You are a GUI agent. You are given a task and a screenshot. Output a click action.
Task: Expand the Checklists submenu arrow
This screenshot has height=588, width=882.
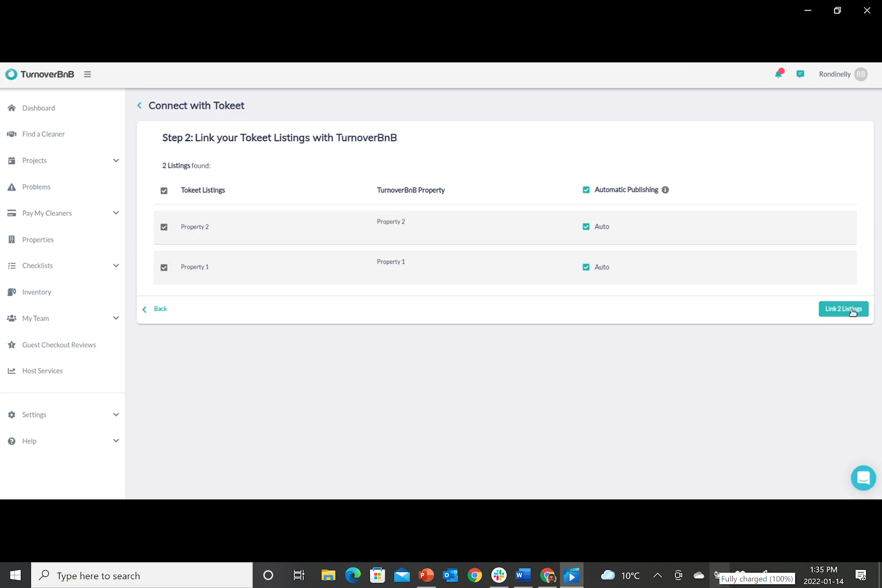coord(116,266)
